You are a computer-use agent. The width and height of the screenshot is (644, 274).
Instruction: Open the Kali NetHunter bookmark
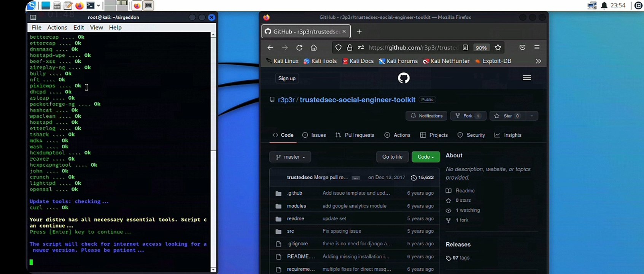pyautogui.click(x=446, y=61)
